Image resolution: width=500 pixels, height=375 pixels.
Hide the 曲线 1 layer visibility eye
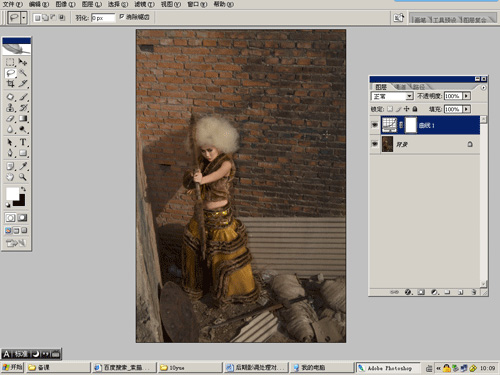[x=375, y=125]
